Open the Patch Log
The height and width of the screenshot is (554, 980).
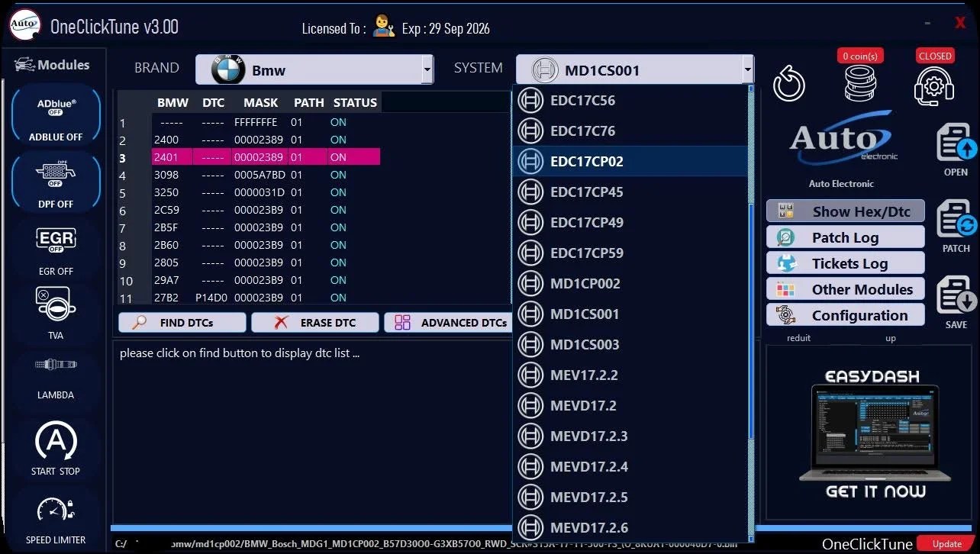tap(846, 237)
